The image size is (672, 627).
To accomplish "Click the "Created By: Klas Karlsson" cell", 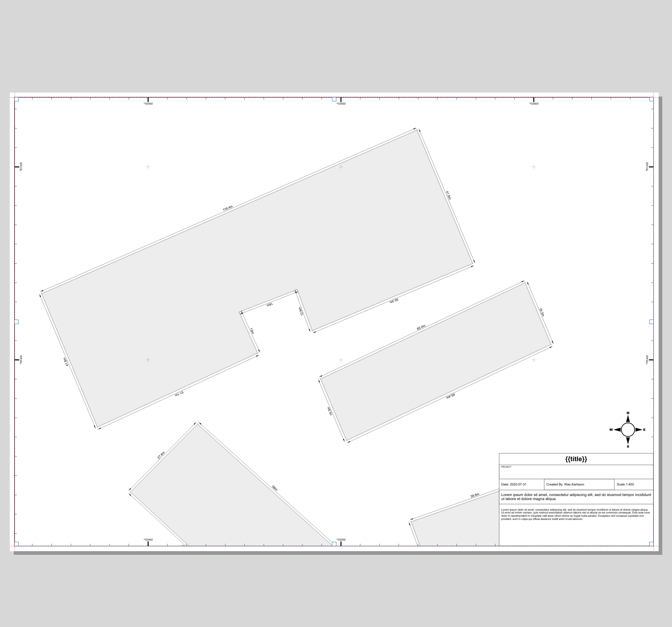I will pyautogui.click(x=565, y=484).
